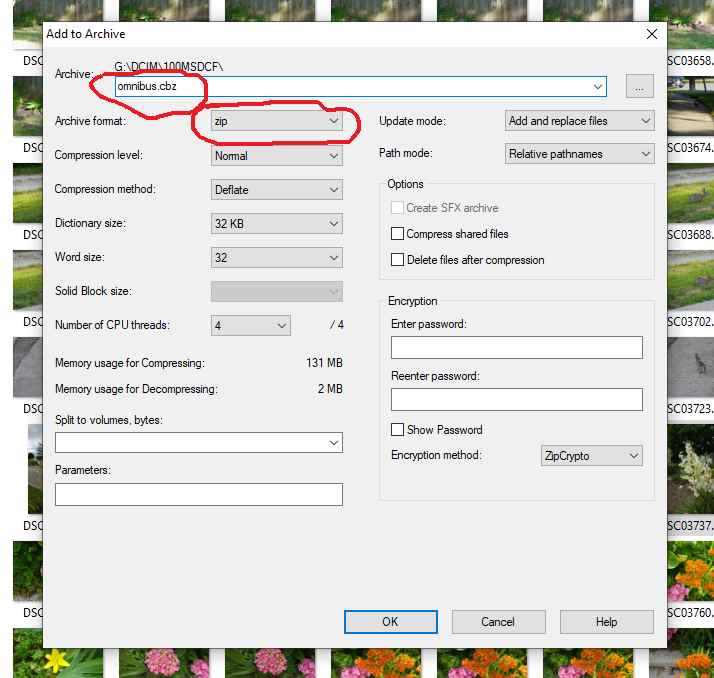Open the Compression method dropdown showing Deflate
The height and width of the screenshot is (678, 714).
click(276, 189)
